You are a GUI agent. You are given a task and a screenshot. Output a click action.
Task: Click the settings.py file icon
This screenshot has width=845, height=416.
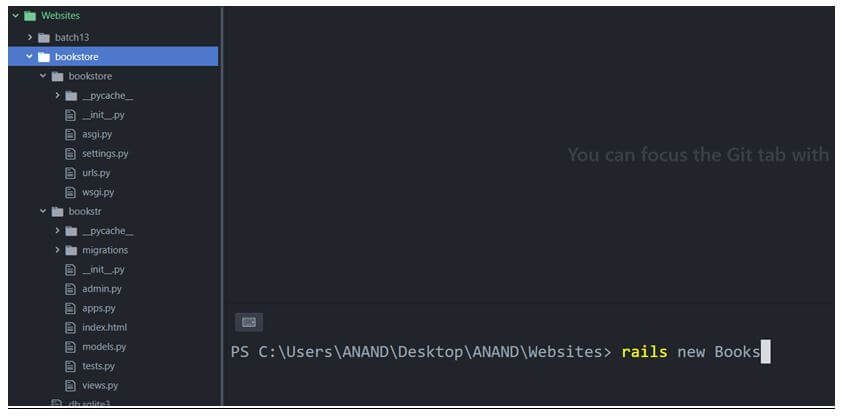[x=70, y=154]
